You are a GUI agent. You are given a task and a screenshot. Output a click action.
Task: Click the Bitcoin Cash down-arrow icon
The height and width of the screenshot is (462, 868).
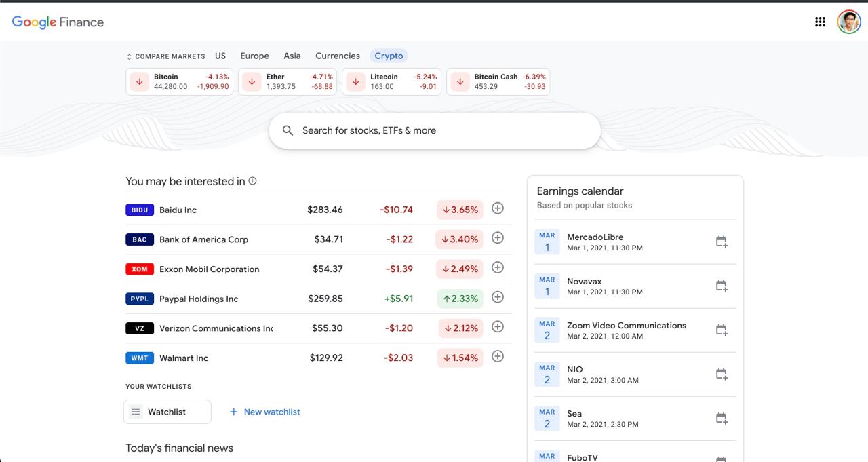[x=460, y=81]
